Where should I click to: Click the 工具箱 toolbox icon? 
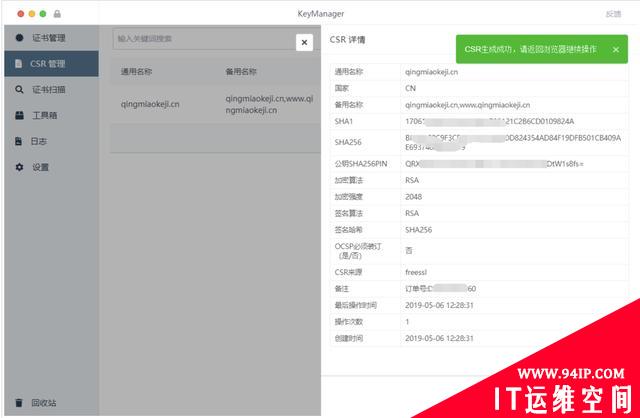[19, 116]
